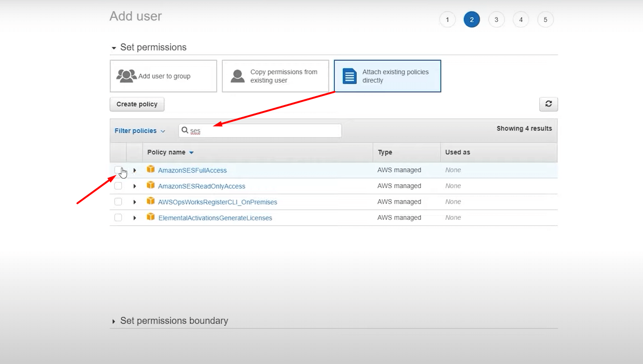Click the refresh policies icon button
Image resolution: width=643 pixels, height=364 pixels.
pos(548,104)
